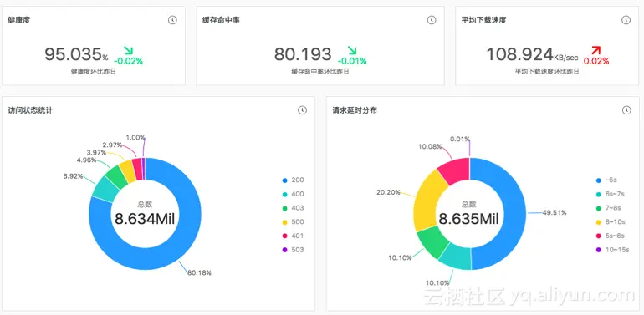Click the red 0.02% speed change
The image size is (644, 315).
596,62
